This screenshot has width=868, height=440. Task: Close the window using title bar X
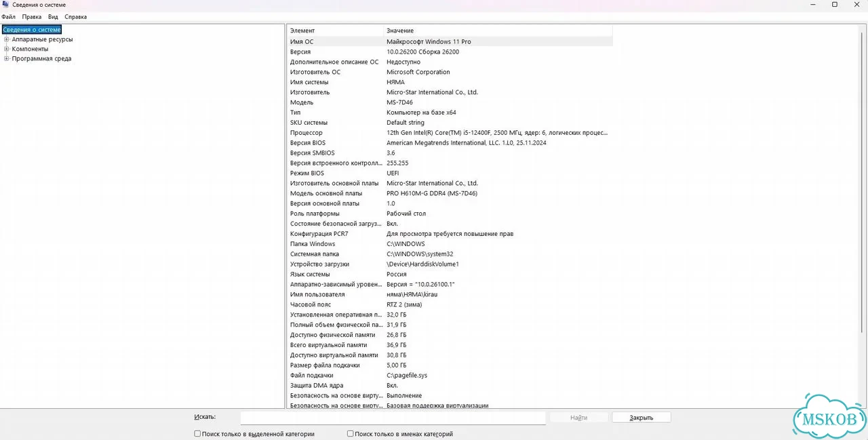point(856,5)
